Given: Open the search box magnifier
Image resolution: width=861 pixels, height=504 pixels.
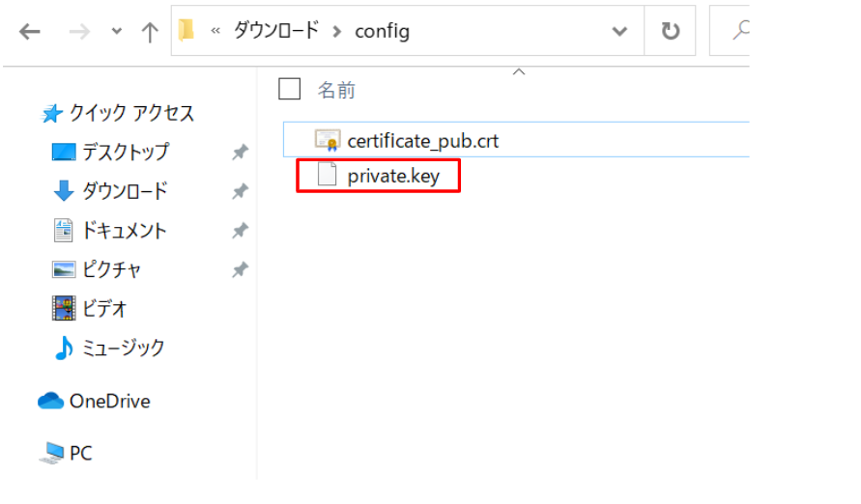Looking at the screenshot, I should (x=741, y=30).
